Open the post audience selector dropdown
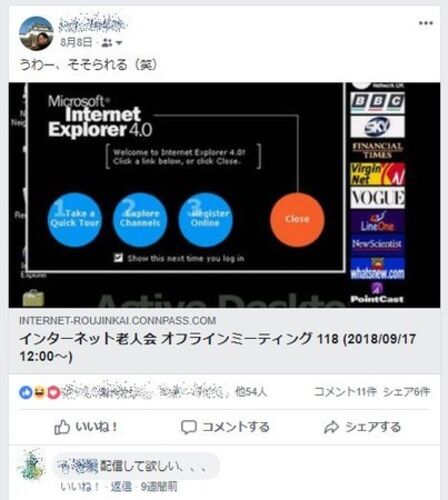Image resolution: width=448 pixels, height=500 pixels. point(112,43)
